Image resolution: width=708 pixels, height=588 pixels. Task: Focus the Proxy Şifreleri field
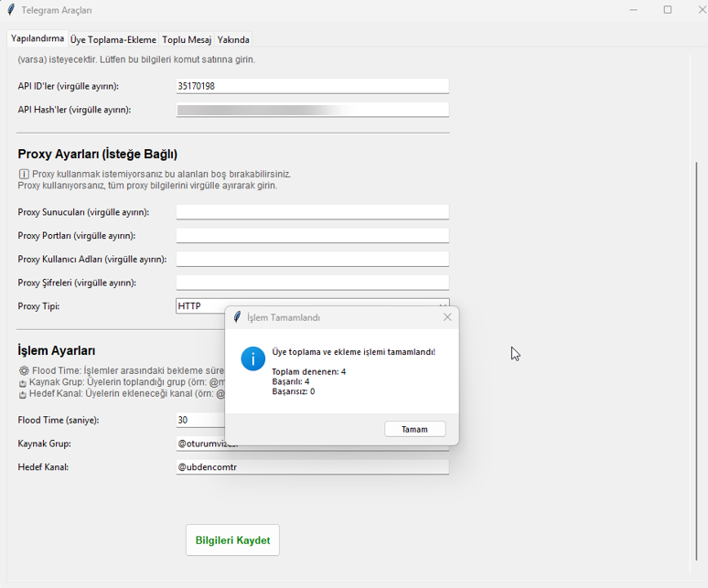[x=312, y=283]
